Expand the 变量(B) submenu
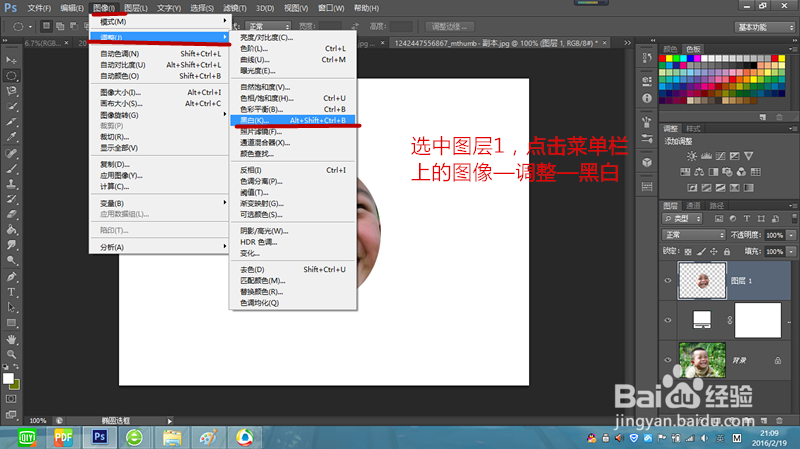This screenshot has width=800, height=449. [x=159, y=203]
